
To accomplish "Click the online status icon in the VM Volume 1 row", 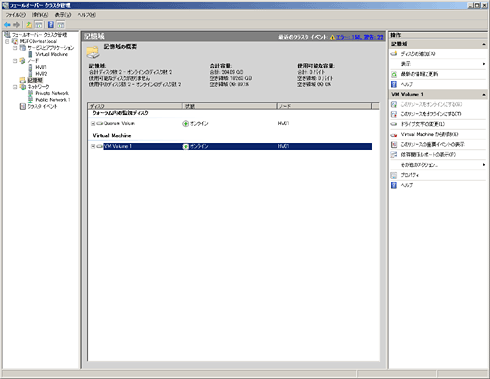I will click(185, 146).
